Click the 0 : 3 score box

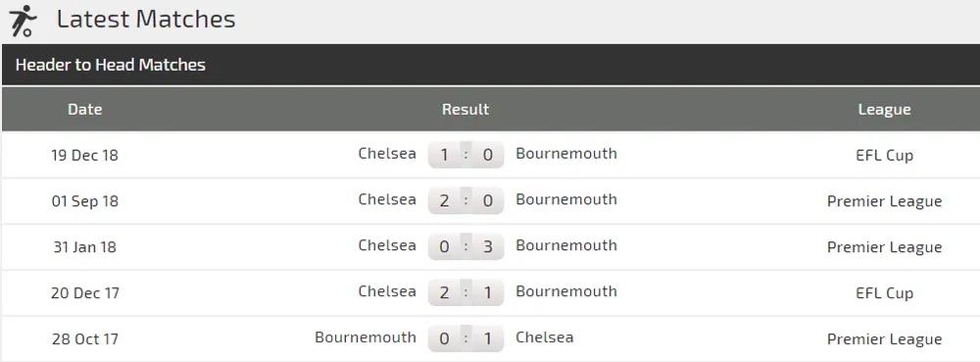point(465,246)
